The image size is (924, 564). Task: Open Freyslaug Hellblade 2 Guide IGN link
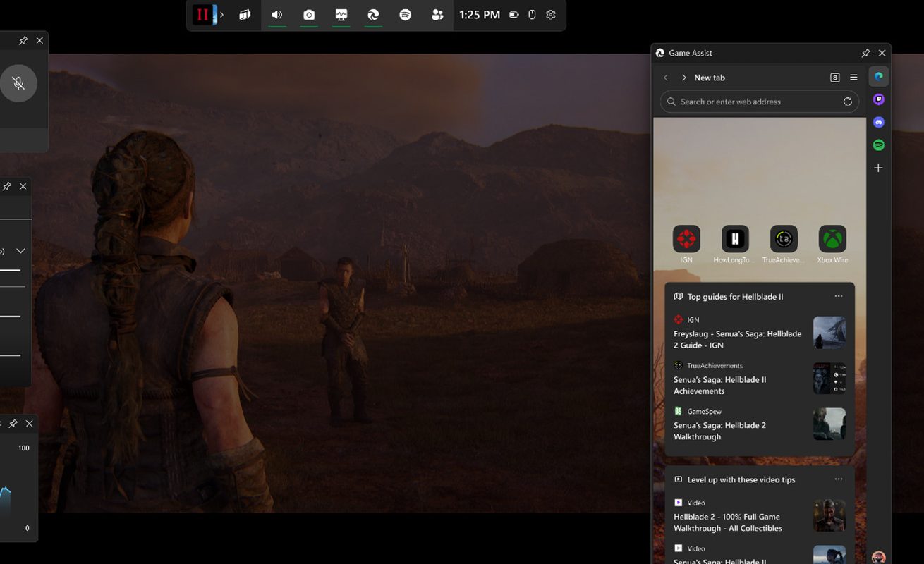pyautogui.click(x=737, y=339)
